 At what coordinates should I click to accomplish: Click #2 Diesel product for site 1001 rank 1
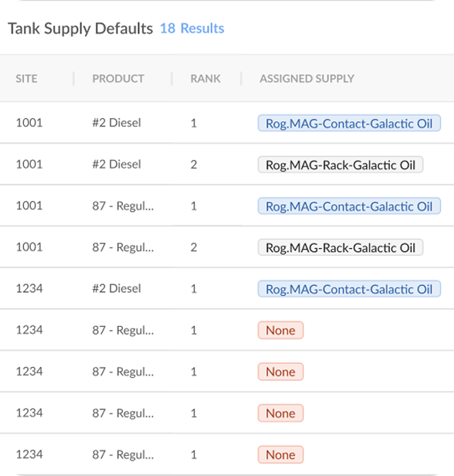click(117, 123)
